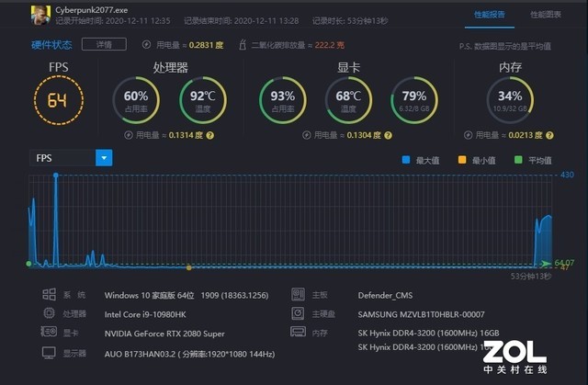
Task: Click the RAM 34% usage gauge
Action: point(510,100)
